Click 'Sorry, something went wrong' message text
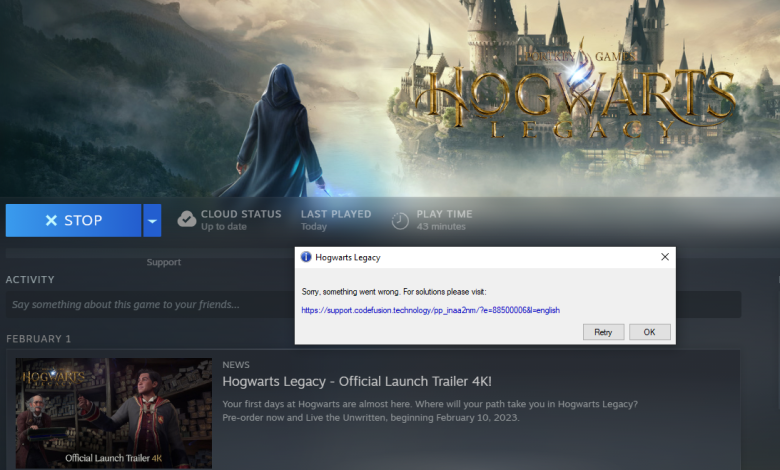 [394, 292]
